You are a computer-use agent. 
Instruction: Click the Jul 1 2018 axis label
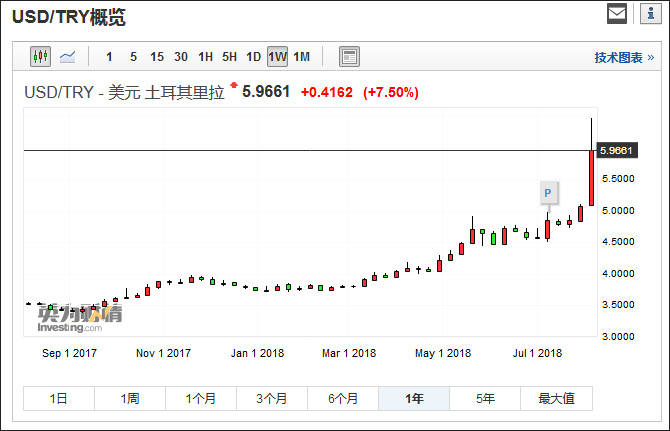pos(538,353)
